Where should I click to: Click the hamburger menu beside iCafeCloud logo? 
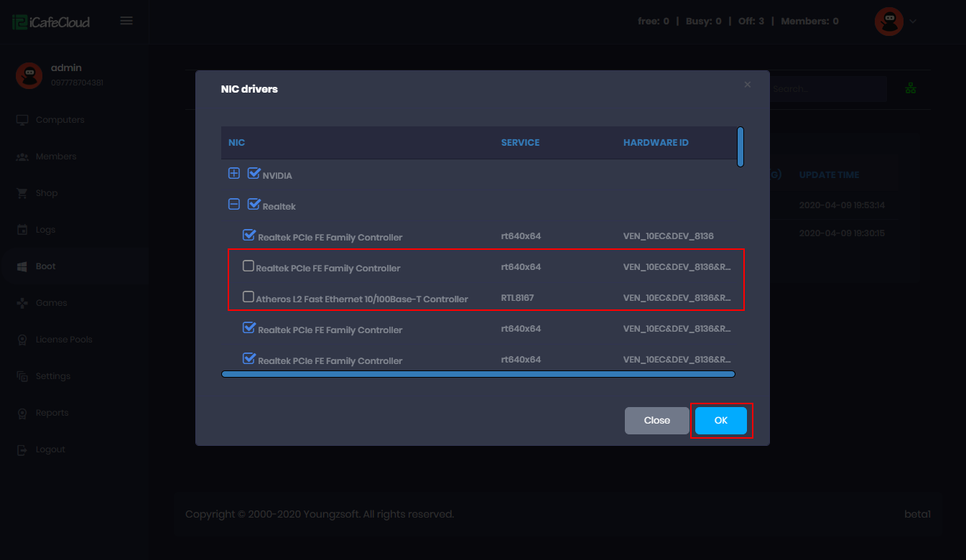[x=126, y=20]
